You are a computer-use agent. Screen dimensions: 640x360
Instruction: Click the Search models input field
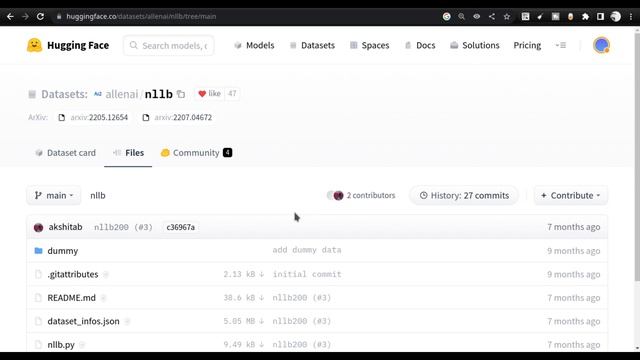pyautogui.click(x=169, y=45)
